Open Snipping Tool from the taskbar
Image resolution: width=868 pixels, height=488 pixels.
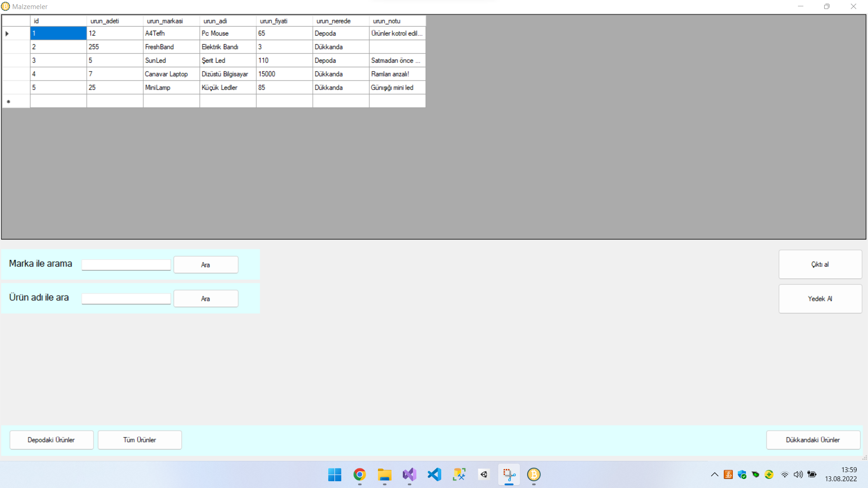click(x=509, y=474)
